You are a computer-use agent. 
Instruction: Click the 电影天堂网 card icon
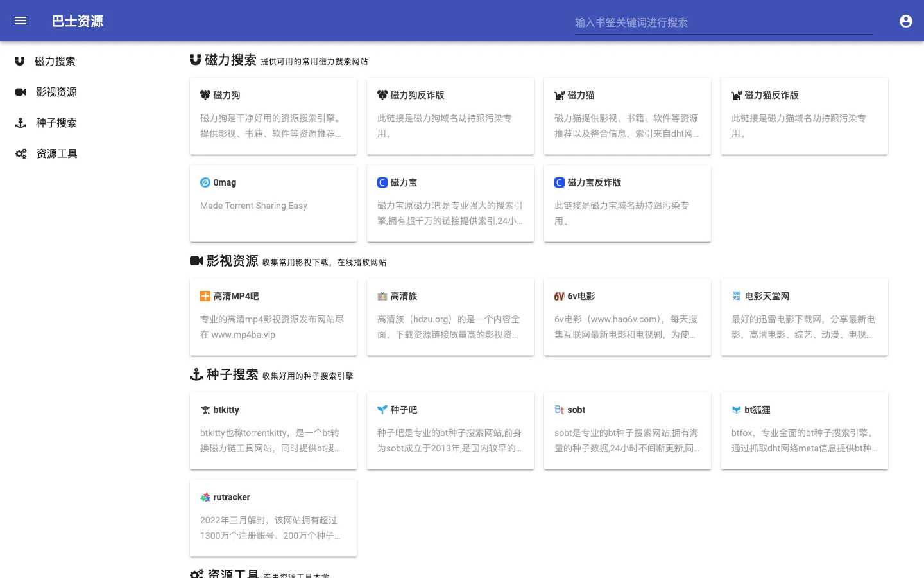tap(737, 296)
